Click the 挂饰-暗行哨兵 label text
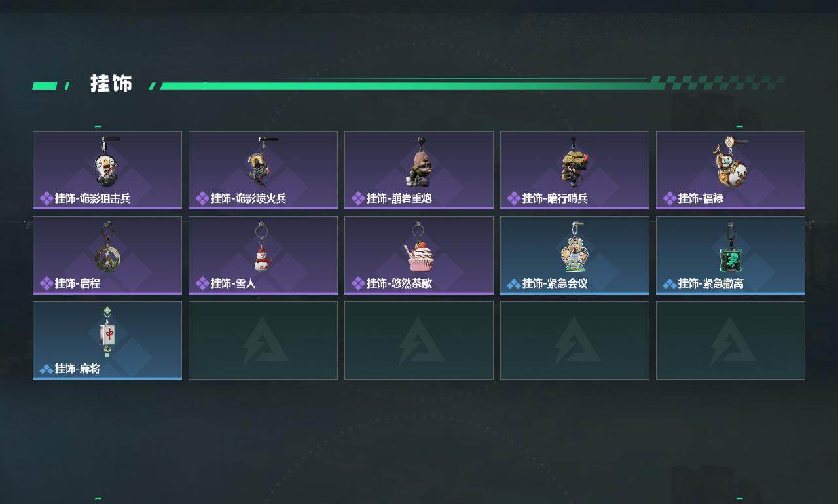Screen dimensions: 838x504 [555, 198]
